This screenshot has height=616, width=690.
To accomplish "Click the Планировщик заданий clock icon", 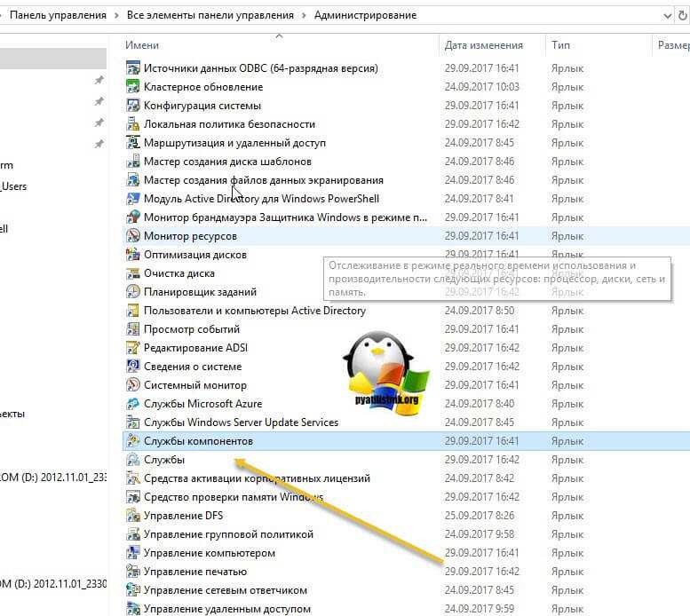I will click(x=133, y=291).
